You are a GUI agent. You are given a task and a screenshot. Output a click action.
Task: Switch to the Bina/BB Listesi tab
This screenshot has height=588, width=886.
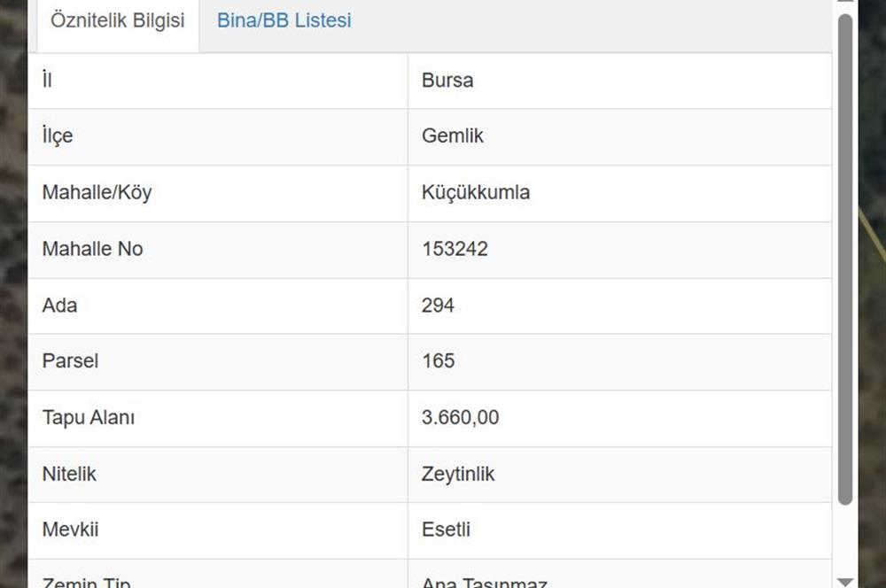click(284, 20)
